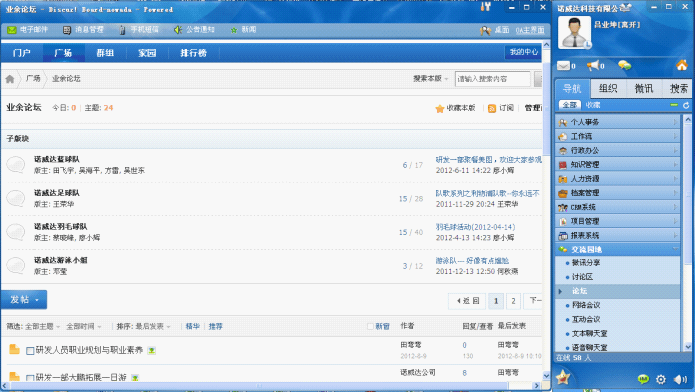Click attachment icon after 研发人员职业规划与职业素养
The image size is (695, 392).
click(x=152, y=350)
